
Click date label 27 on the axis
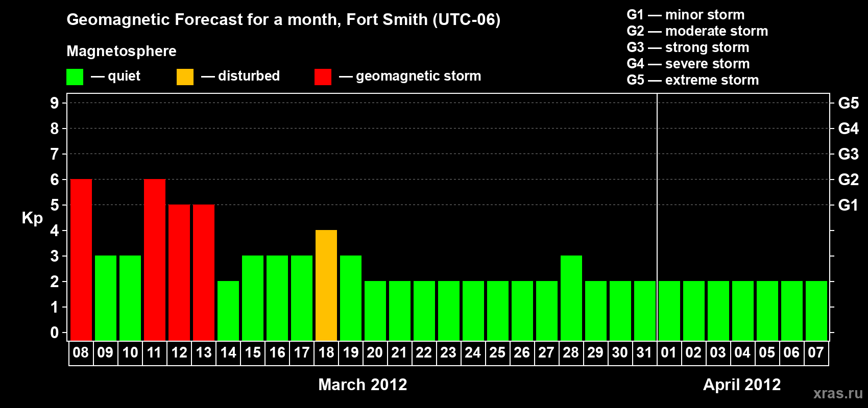click(x=546, y=353)
